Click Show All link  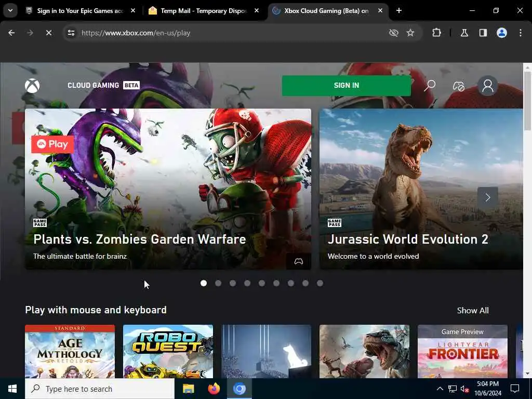[473, 311]
